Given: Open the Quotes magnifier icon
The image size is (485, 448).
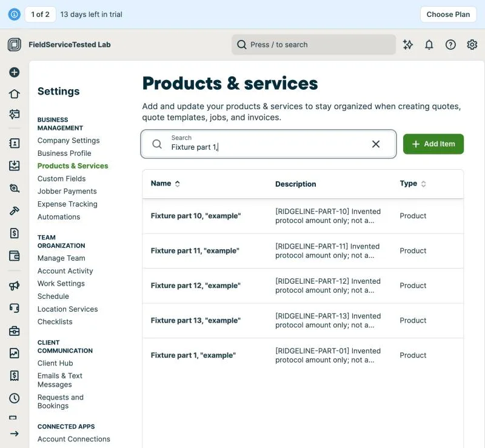Looking at the screenshot, I should (x=14, y=188).
